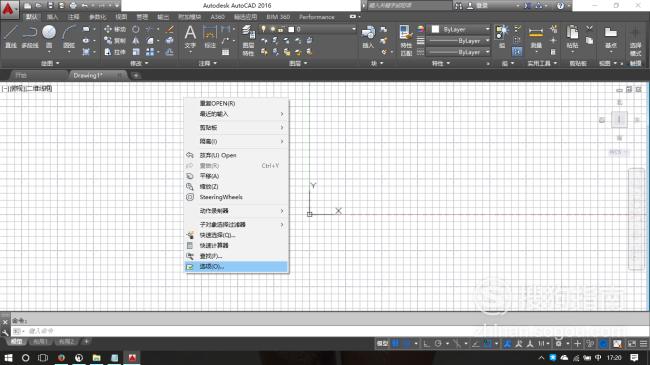This screenshot has height=365, width=650.
Task: Open Layer Properties (图层特性)
Action: (x=248, y=40)
